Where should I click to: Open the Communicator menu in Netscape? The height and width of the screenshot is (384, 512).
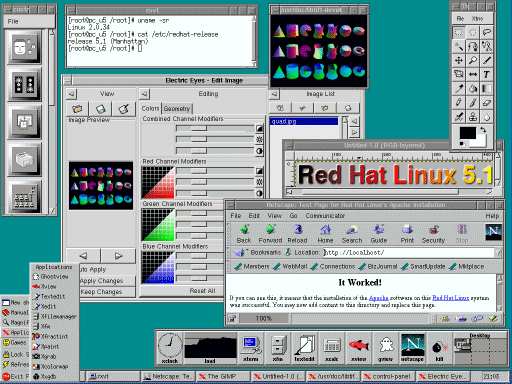click(325, 216)
